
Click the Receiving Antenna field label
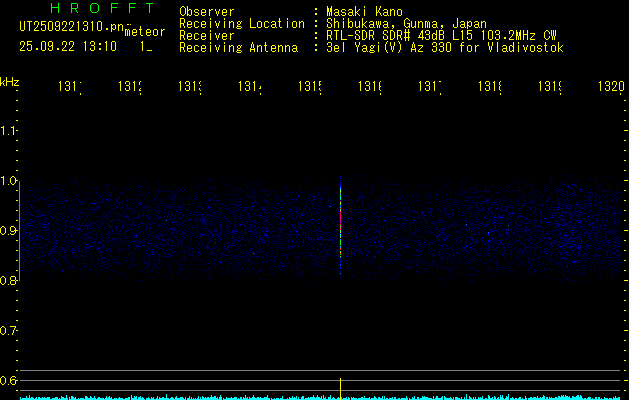[238, 47]
